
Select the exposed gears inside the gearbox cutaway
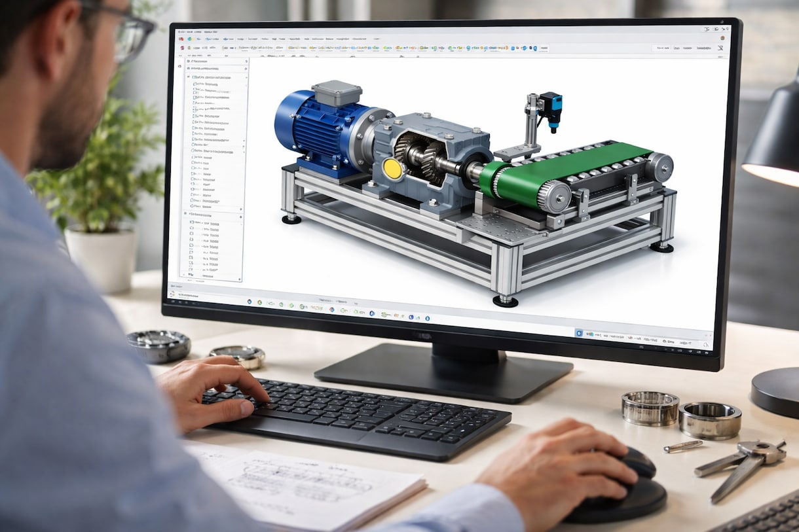point(419,159)
